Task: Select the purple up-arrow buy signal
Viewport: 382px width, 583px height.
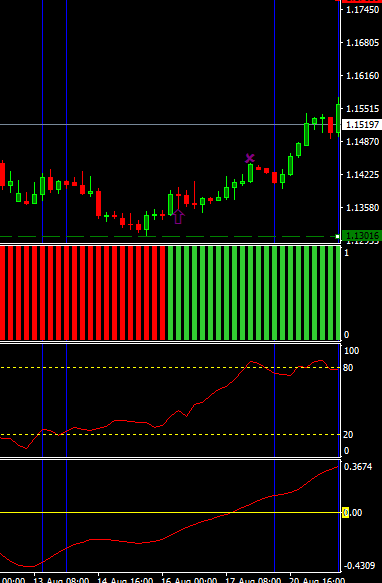Action: pyautogui.click(x=179, y=216)
